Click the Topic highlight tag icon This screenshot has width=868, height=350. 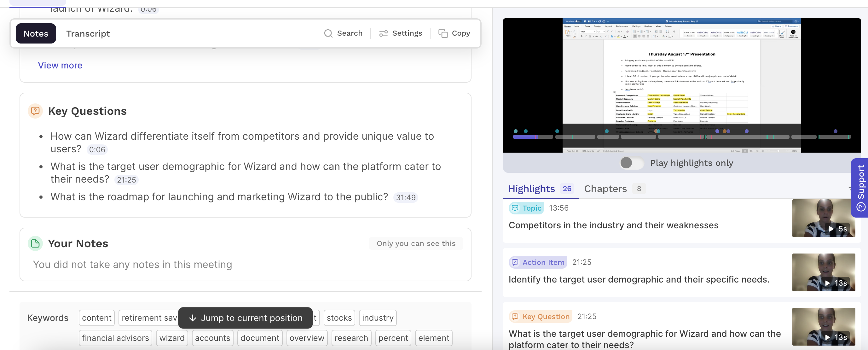515,208
